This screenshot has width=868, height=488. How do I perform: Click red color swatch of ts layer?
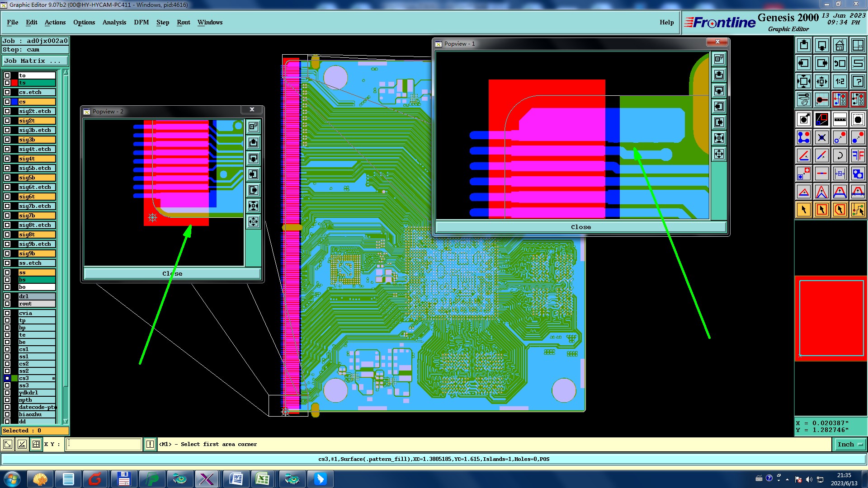pyautogui.click(x=14, y=83)
